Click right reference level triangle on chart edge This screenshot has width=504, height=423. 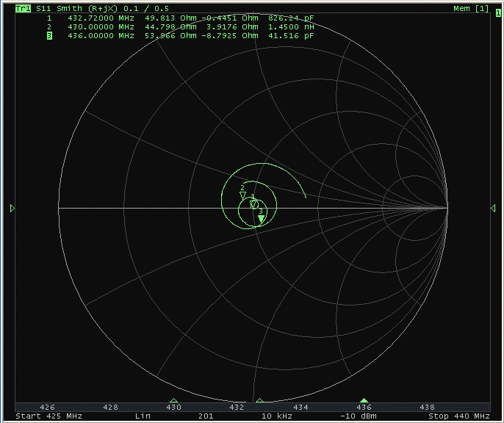click(x=493, y=208)
